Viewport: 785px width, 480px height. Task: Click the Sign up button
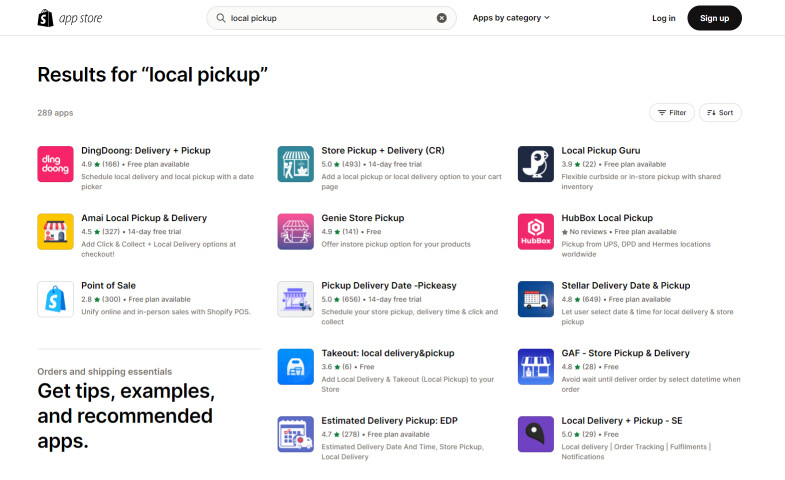click(x=714, y=18)
